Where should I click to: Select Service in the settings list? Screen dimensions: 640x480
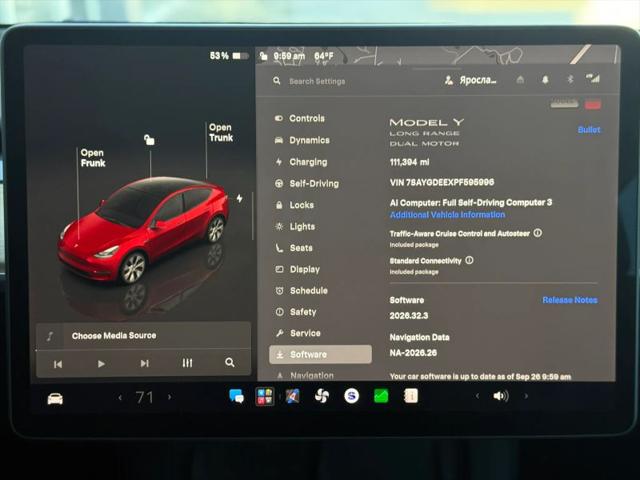pyautogui.click(x=298, y=333)
